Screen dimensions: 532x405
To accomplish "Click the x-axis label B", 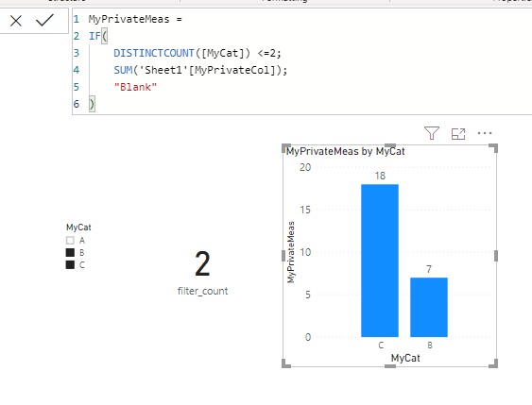I will point(430,346).
